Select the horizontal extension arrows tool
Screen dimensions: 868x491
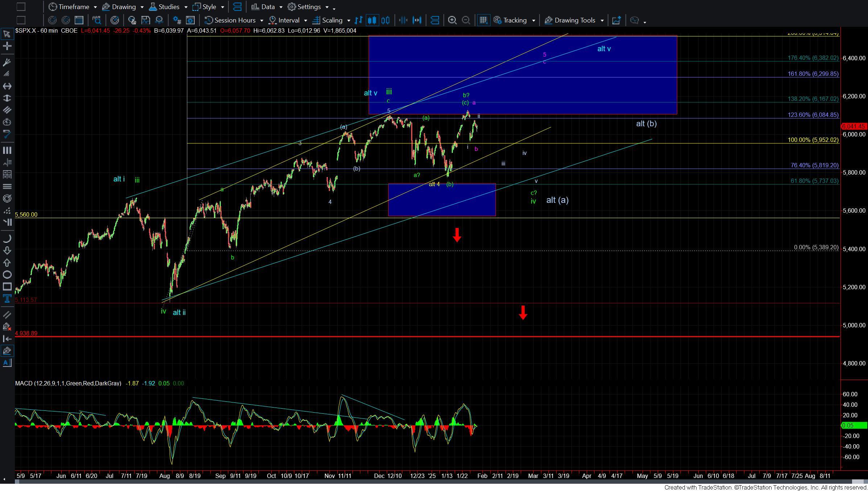(x=7, y=86)
